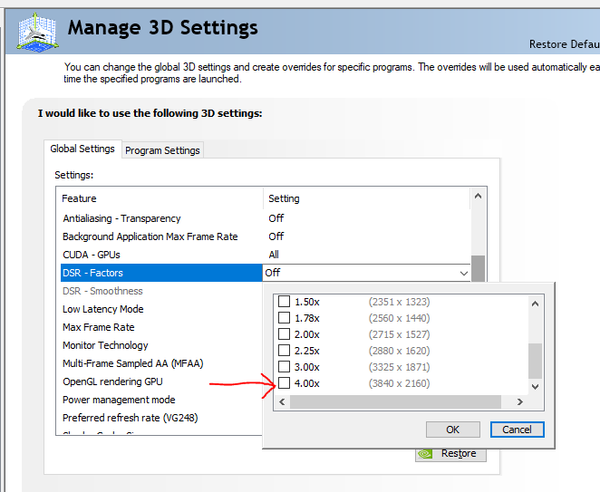600x492 pixels.
Task: Tick the 2.00x DSR factor checkbox
Action: pyautogui.click(x=284, y=334)
